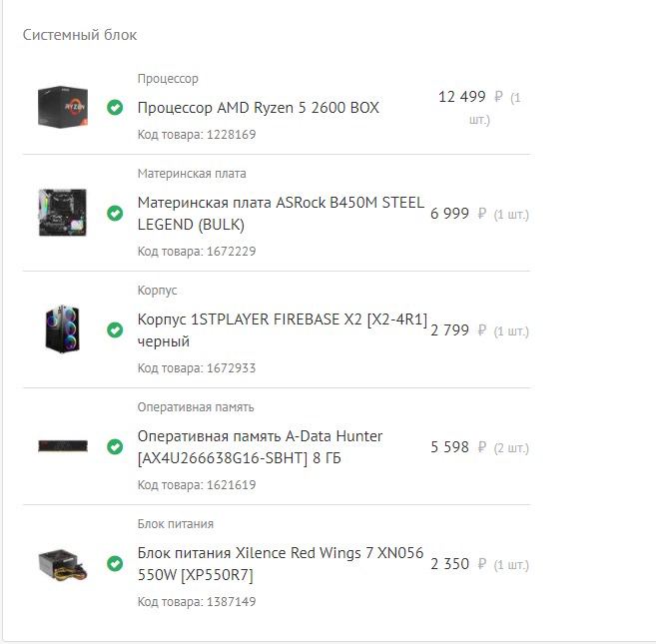Click the A-Data Hunter RAM stick image
Screen dimensions: 656x644
(63, 446)
